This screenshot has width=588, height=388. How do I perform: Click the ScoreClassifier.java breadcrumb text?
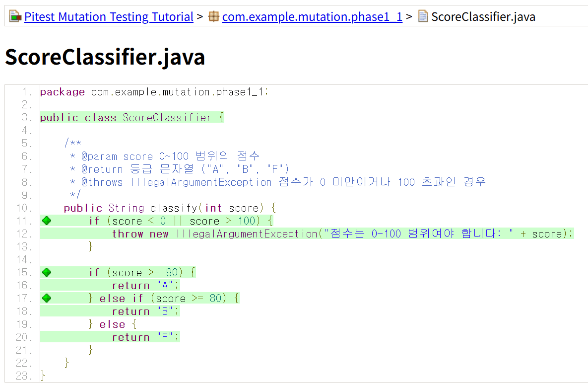pyautogui.click(x=483, y=16)
